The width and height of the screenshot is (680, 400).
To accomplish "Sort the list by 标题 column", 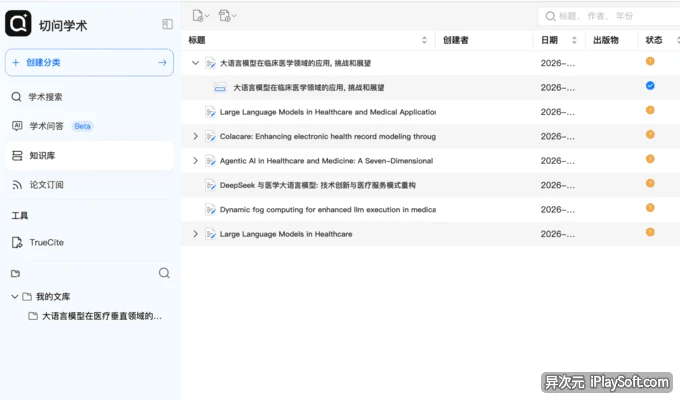I will point(424,40).
